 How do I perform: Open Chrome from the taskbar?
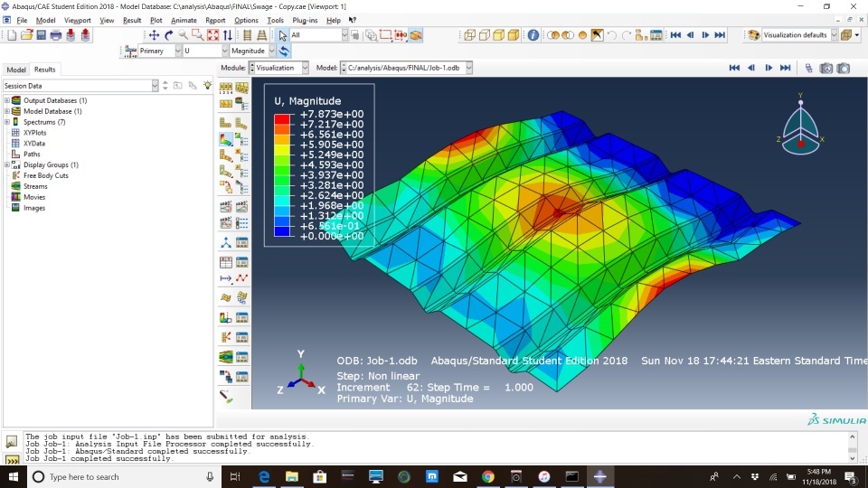[487, 477]
